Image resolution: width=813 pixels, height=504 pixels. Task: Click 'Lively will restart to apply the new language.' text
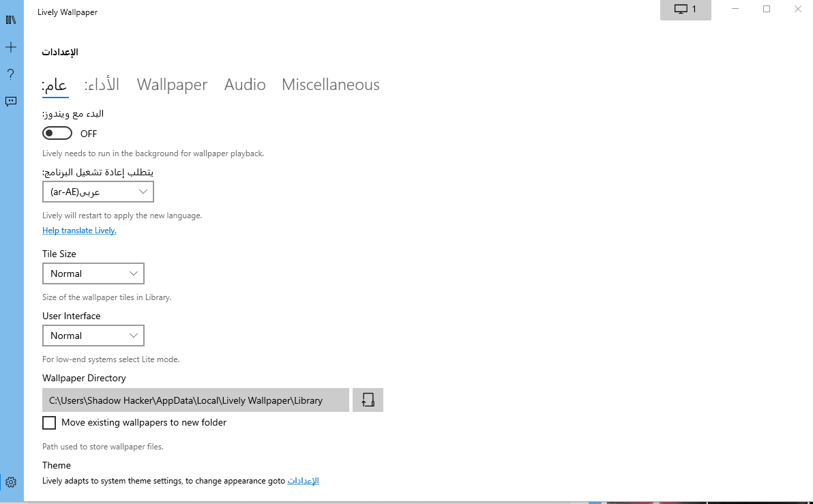click(x=122, y=216)
